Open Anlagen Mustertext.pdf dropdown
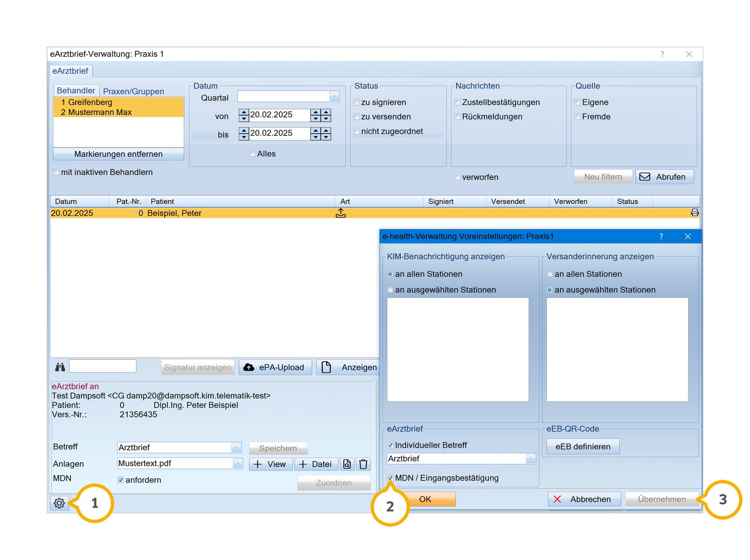The width and height of the screenshot is (750, 560). (x=238, y=463)
